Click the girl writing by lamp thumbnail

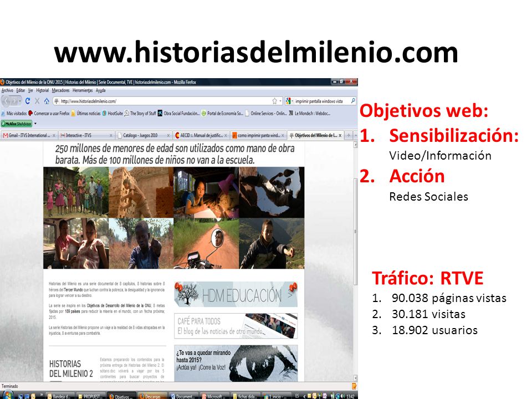point(206,192)
